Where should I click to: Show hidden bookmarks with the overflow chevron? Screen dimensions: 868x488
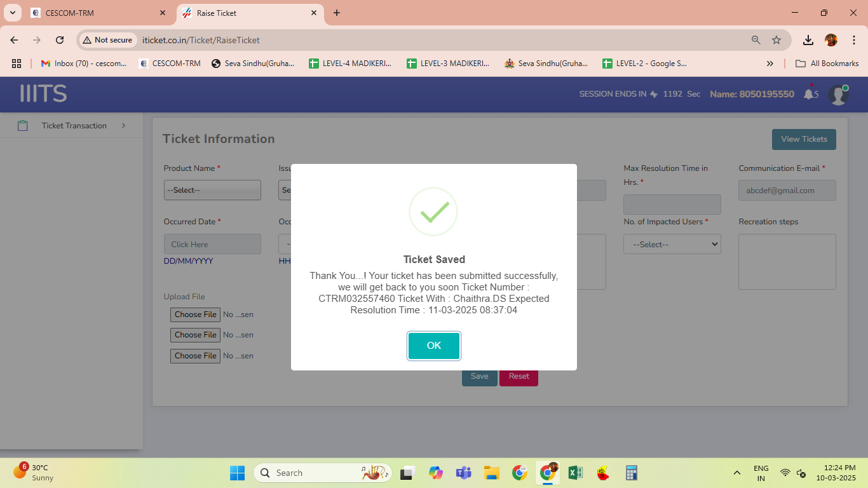(x=770, y=64)
